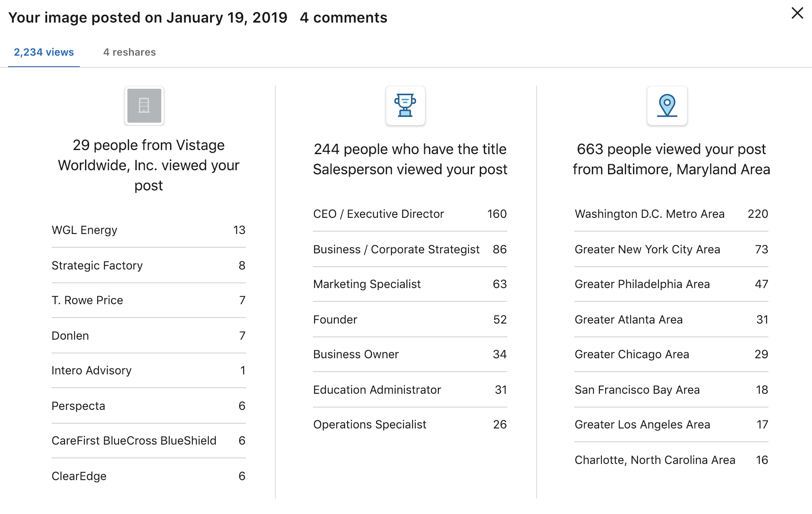Select the 2,234 views tab
The image size is (812, 514).
(44, 52)
